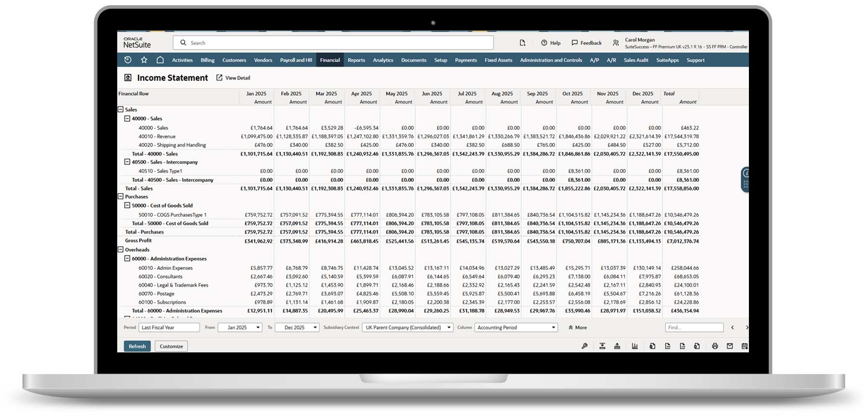Open the Carol Morgan user role icon
This screenshot has height=419, width=868.
(x=616, y=43)
